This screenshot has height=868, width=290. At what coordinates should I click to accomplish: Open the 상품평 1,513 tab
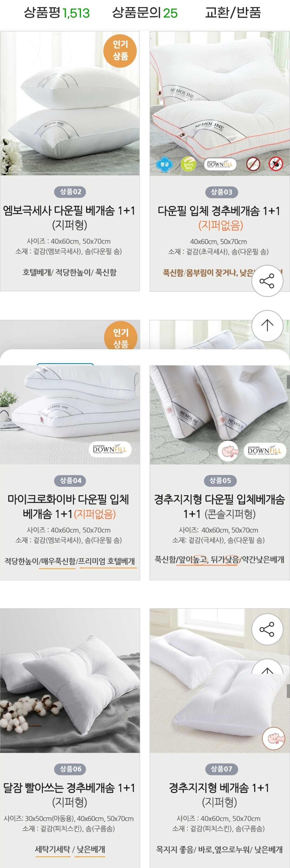pyautogui.click(x=56, y=13)
